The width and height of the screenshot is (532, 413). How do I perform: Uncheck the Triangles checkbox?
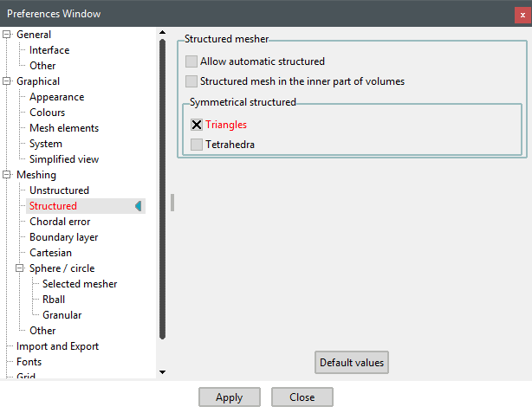(197, 125)
